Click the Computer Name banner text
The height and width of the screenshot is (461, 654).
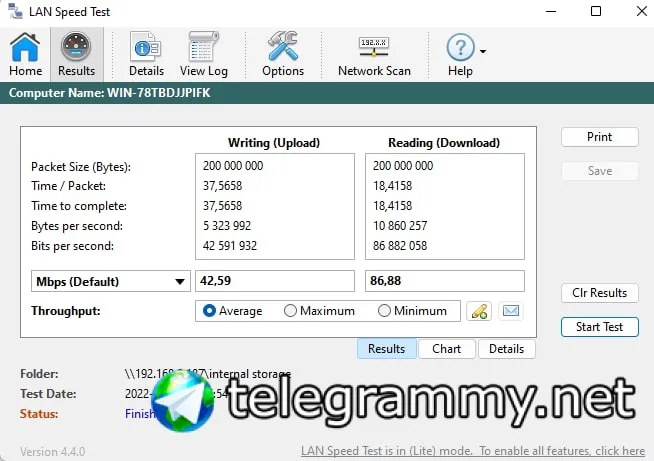[x=110, y=93]
